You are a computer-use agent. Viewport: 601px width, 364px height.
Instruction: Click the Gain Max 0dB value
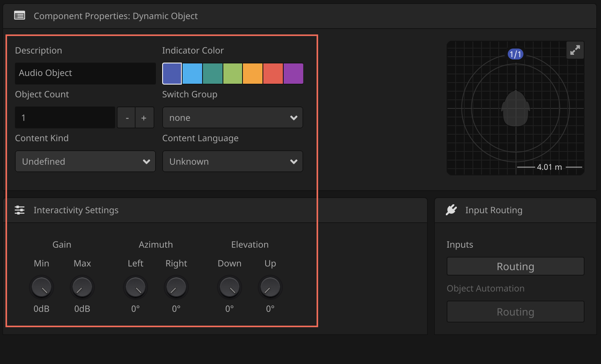pos(82,309)
